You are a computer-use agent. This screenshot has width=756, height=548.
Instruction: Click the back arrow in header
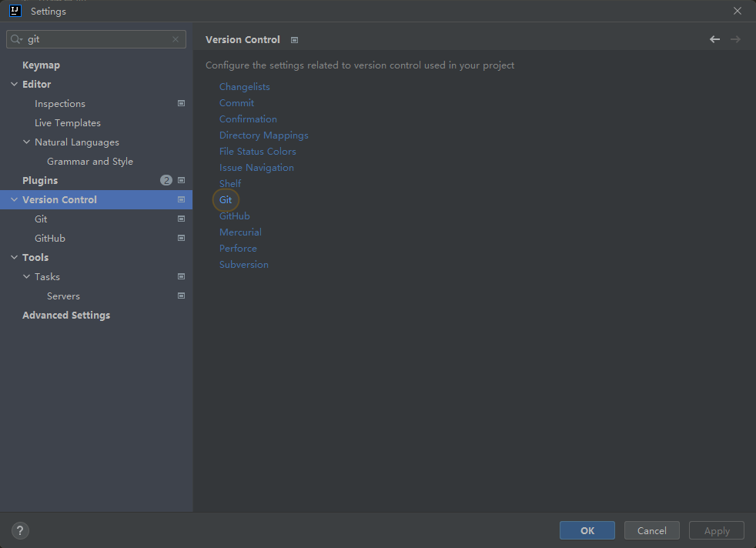click(714, 39)
